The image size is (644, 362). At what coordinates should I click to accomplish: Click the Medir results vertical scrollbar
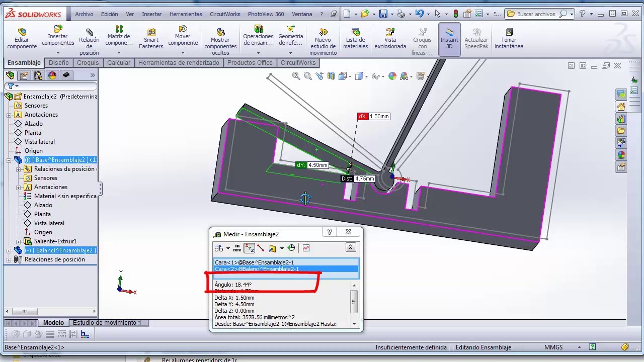coord(354,304)
